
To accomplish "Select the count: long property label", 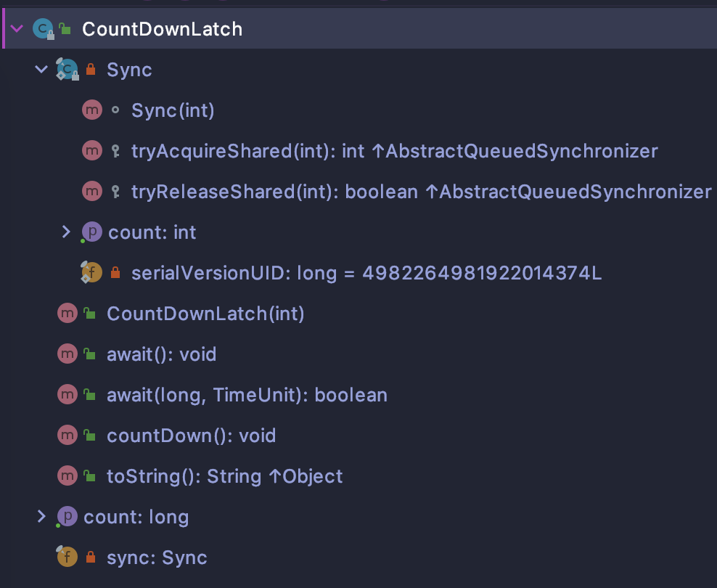I will (x=136, y=517).
